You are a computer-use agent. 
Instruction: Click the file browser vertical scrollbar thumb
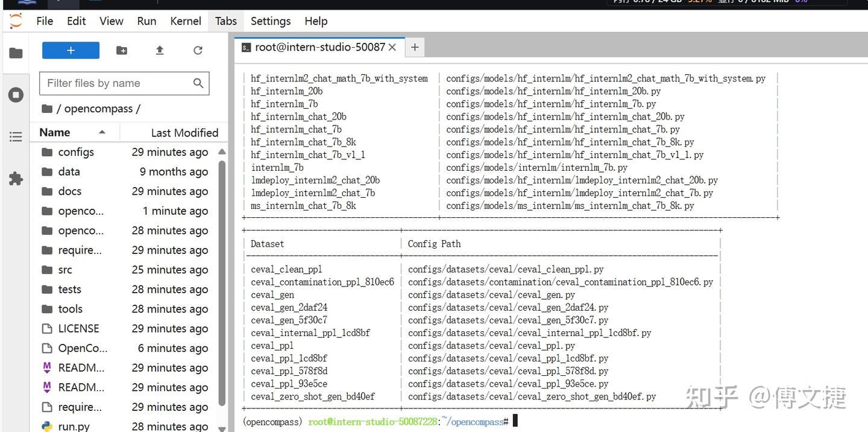[222, 283]
